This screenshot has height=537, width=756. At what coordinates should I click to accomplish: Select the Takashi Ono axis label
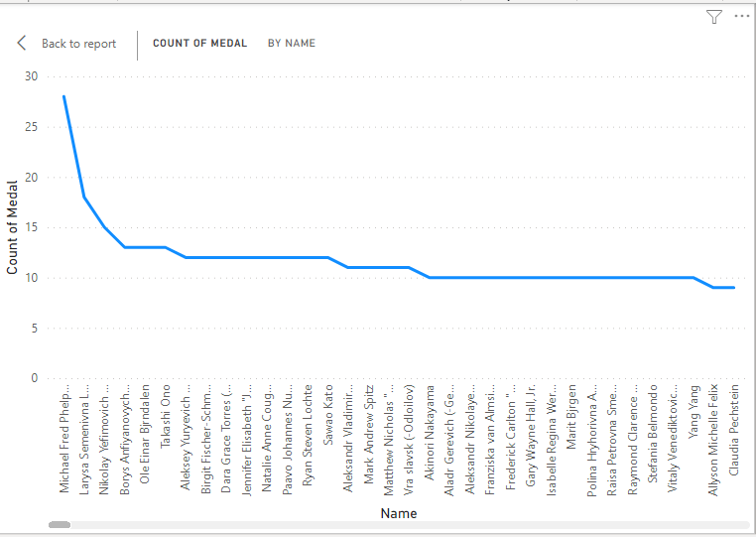[x=166, y=415]
